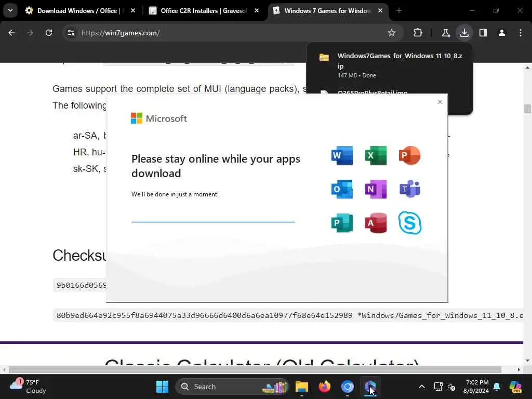This screenshot has height=399, width=532.
Task: Open the weather widget showing 75°F
Action: point(28,387)
